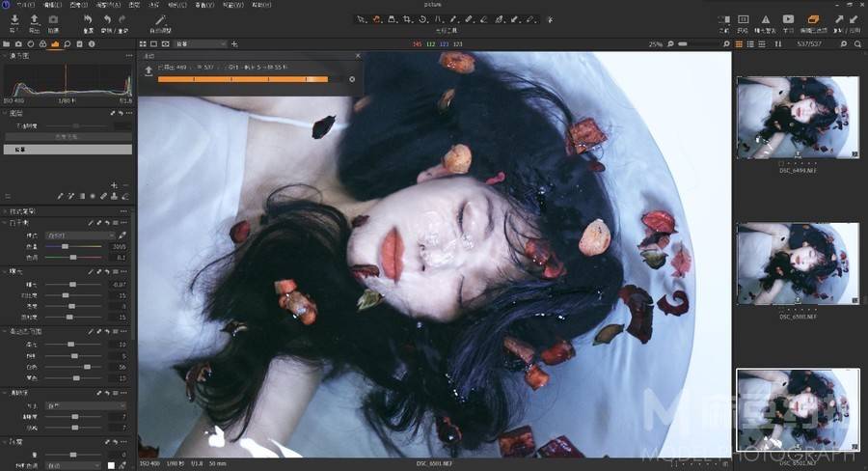Image resolution: width=868 pixels, height=471 pixels.
Task: Click the Apply adjustments down-arrow icon
Action: pos(854,19)
